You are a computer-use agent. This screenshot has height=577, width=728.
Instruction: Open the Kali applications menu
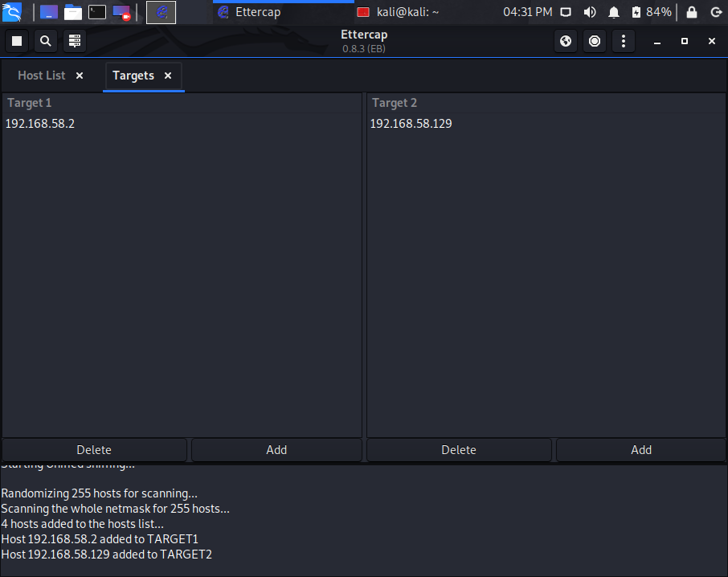(x=12, y=12)
